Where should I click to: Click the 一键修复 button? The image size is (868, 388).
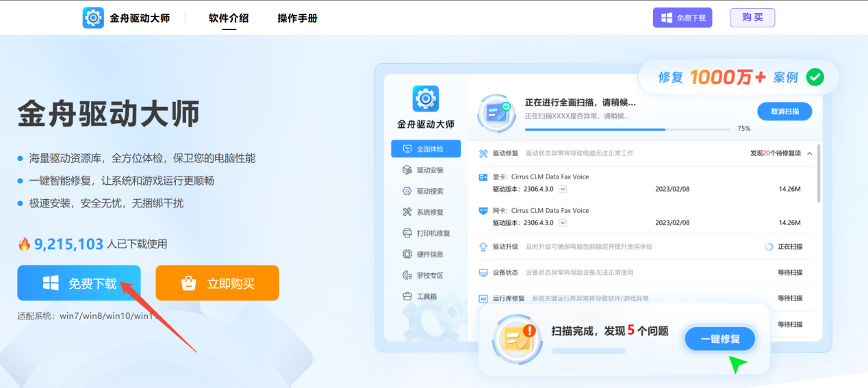(720, 339)
